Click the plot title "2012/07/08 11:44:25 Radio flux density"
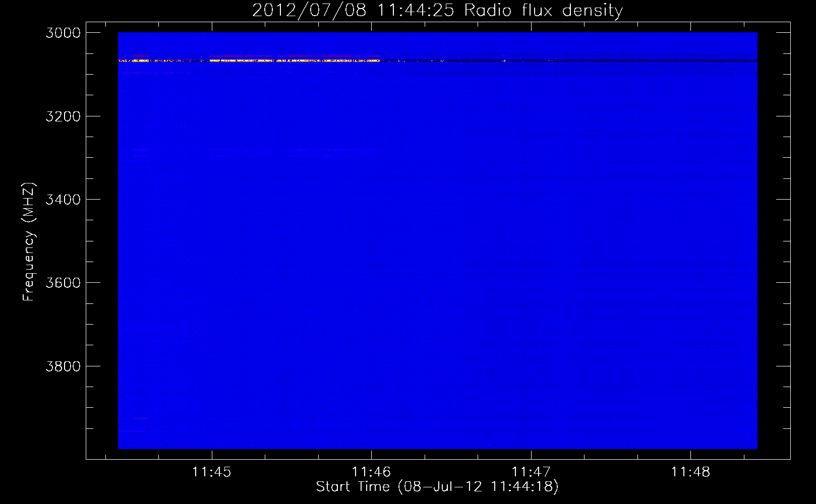816x504 pixels. (x=437, y=11)
